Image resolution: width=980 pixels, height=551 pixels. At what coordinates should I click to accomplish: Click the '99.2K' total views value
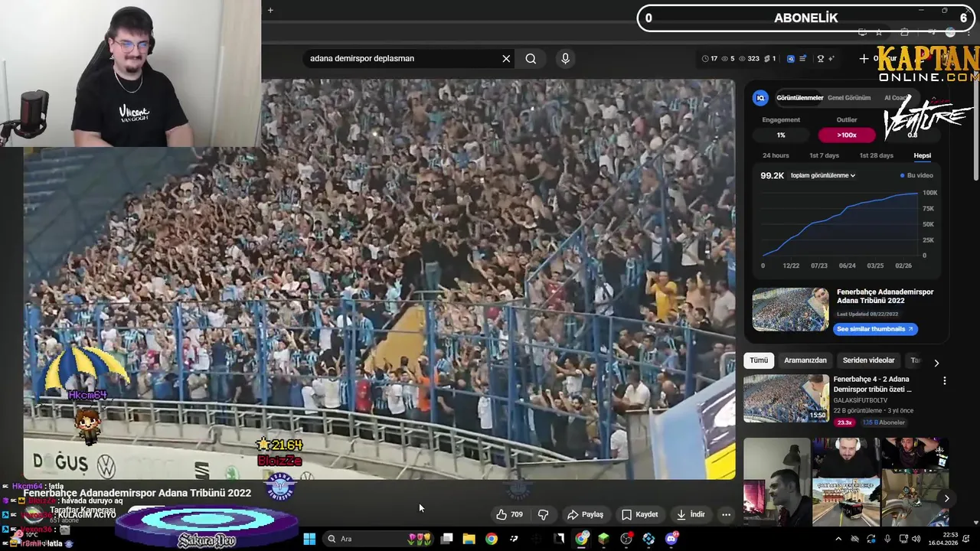coord(772,175)
